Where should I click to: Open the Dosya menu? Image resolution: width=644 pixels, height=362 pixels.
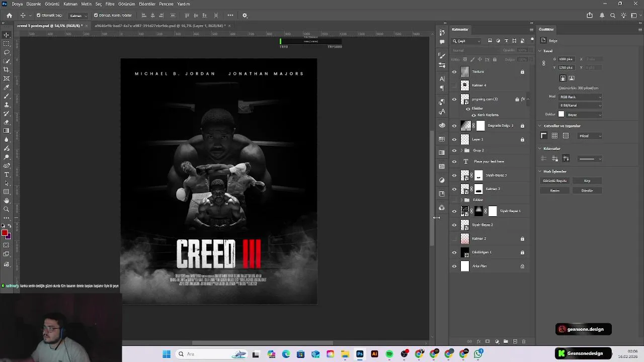click(x=17, y=4)
